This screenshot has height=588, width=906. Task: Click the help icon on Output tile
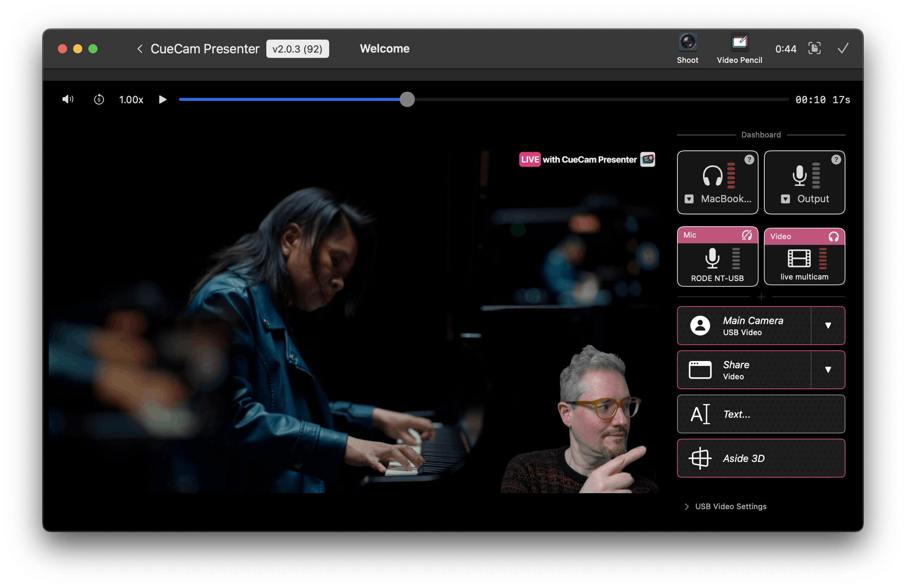click(x=836, y=160)
